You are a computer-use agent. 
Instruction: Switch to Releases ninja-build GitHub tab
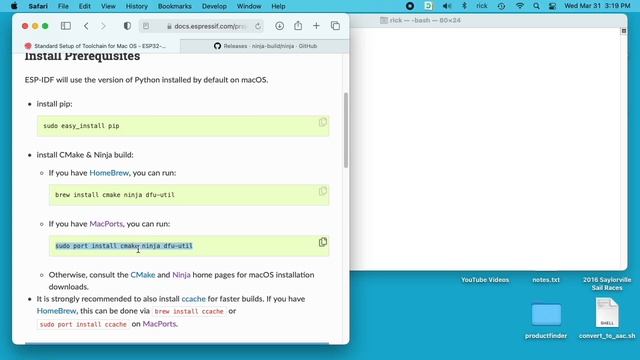pos(264,46)
